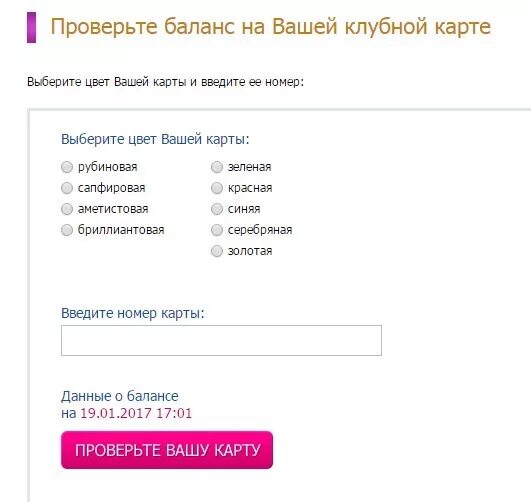Select the синяя card color

pyautogui.click(x=217, y=209)
